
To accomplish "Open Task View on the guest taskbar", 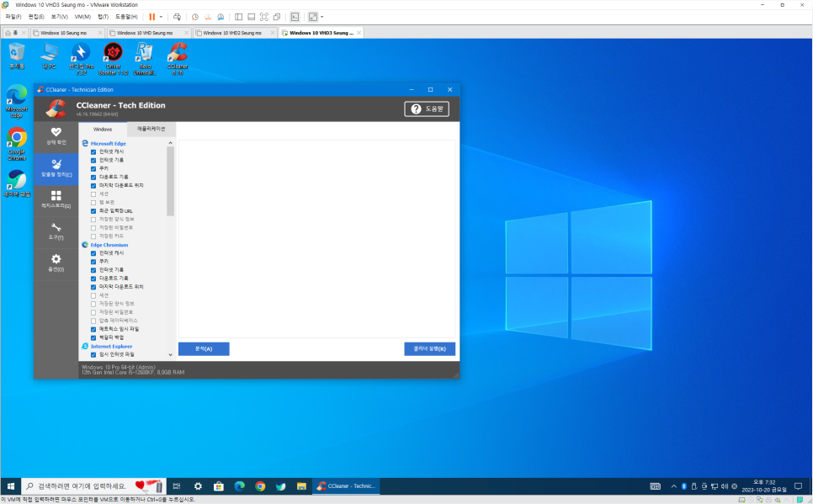I will click(x=176, y=485).
